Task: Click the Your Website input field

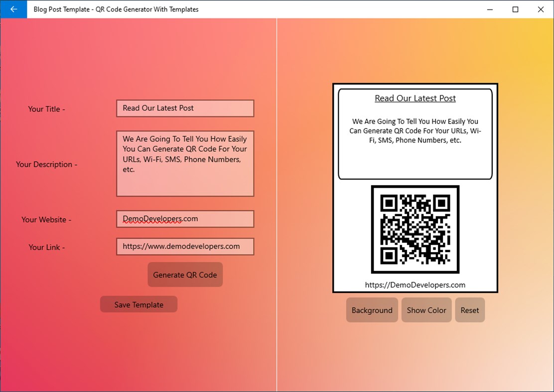Action: click(x=185, y=219)
